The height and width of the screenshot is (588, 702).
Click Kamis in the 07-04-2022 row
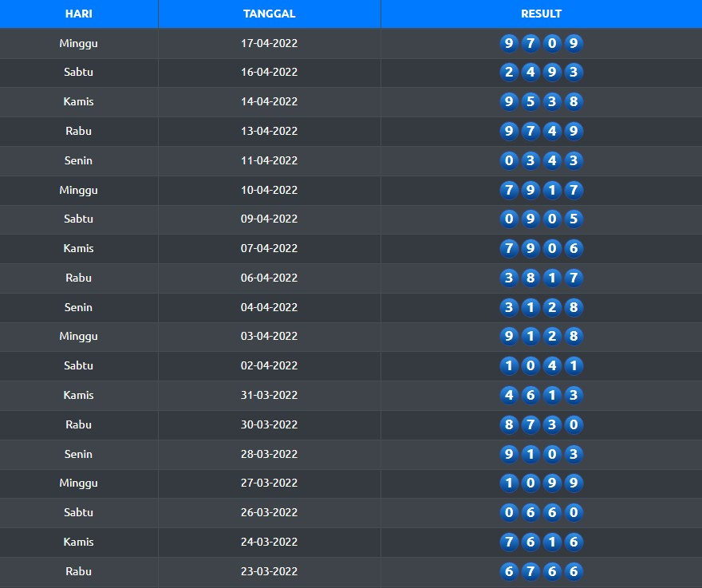pos(79,249)
